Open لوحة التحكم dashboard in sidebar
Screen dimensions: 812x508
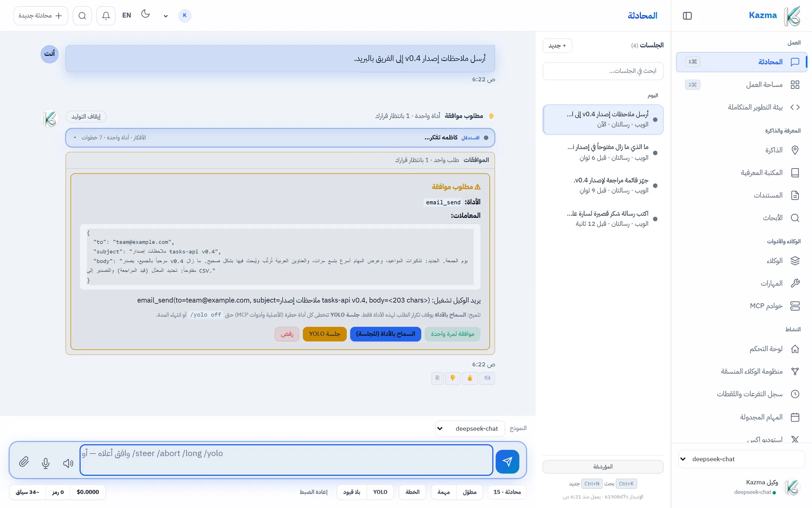741,349
